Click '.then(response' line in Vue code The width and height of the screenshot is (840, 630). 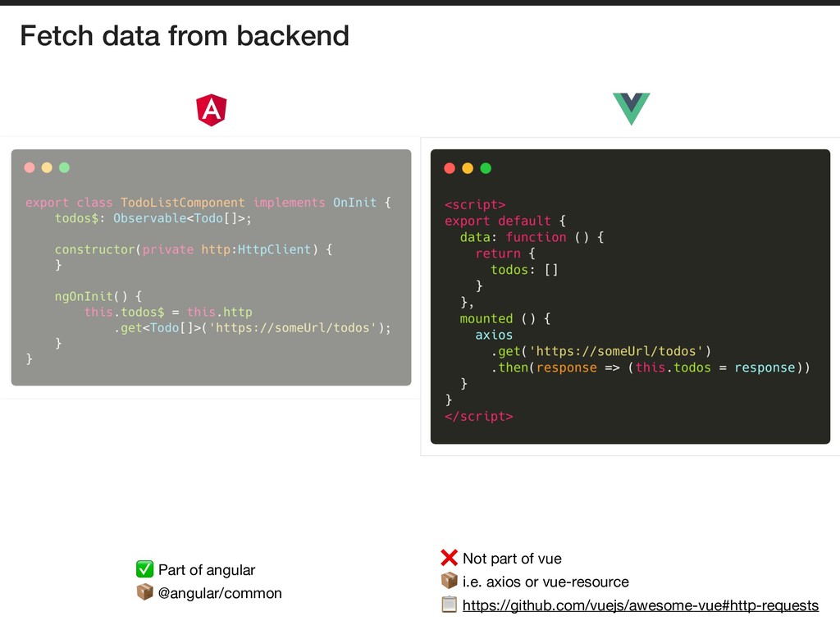pos(651,367)
